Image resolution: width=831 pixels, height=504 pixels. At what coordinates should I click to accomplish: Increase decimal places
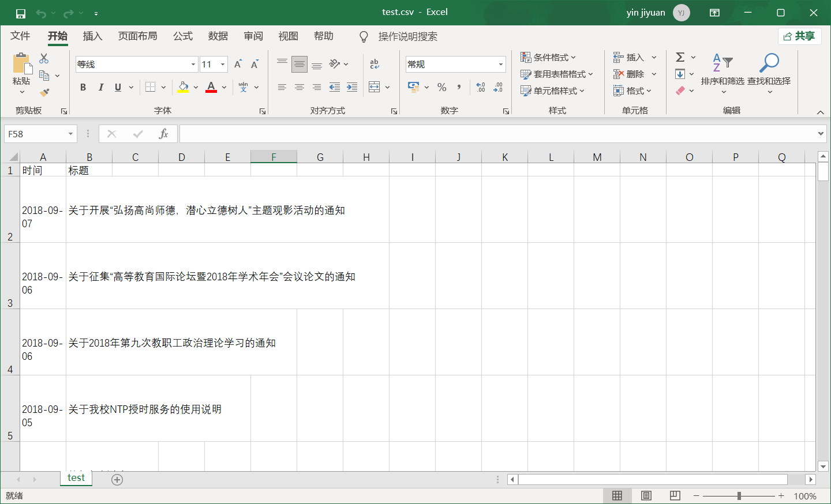(x=481, y=87)
